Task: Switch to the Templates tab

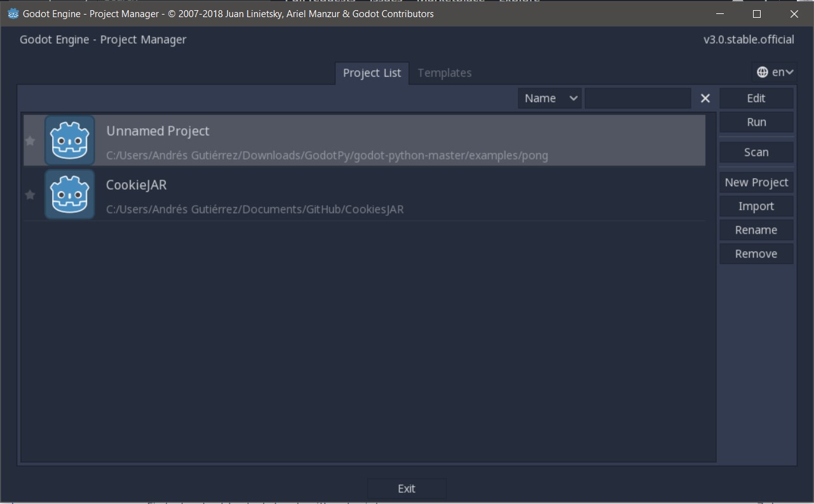Action: coord(444,73)
